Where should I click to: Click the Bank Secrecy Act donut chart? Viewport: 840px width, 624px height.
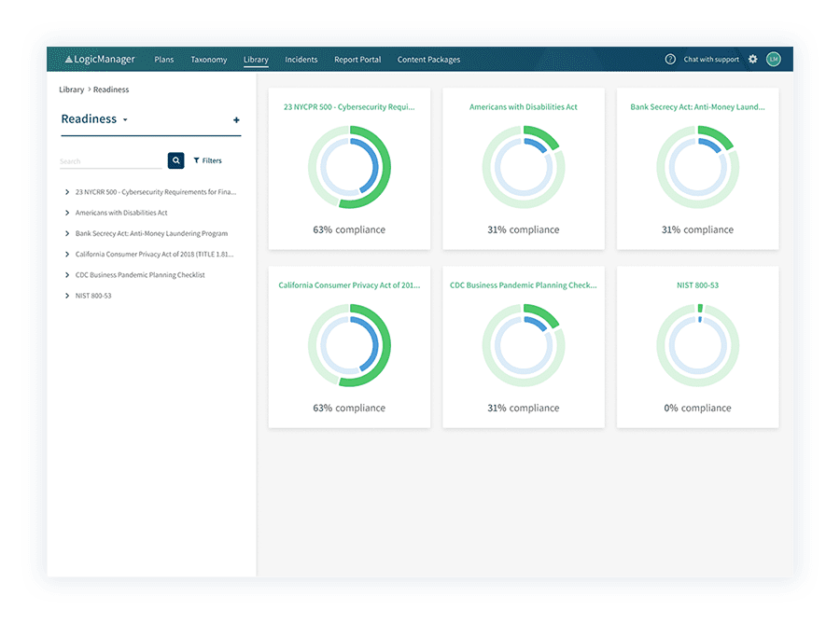(697, 167)
